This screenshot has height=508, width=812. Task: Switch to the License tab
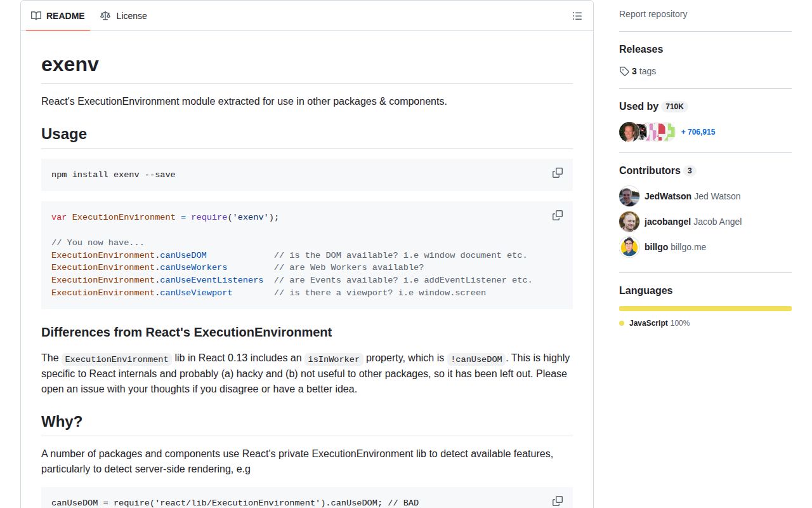[x=124, y=16]
